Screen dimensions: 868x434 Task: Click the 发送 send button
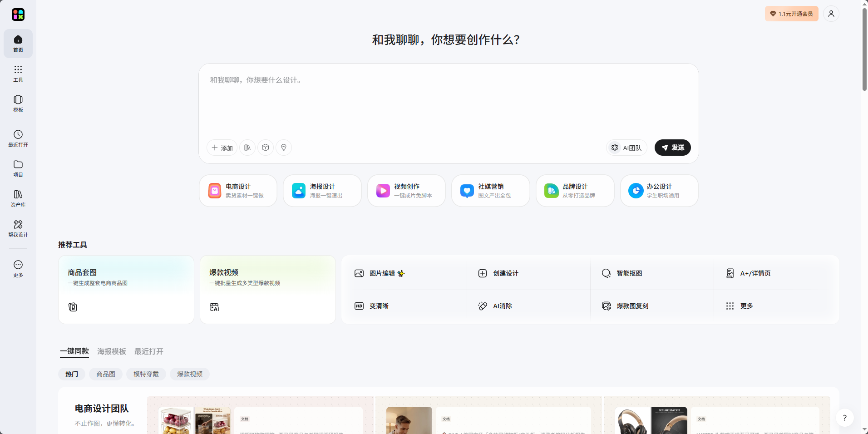(673, 148)
